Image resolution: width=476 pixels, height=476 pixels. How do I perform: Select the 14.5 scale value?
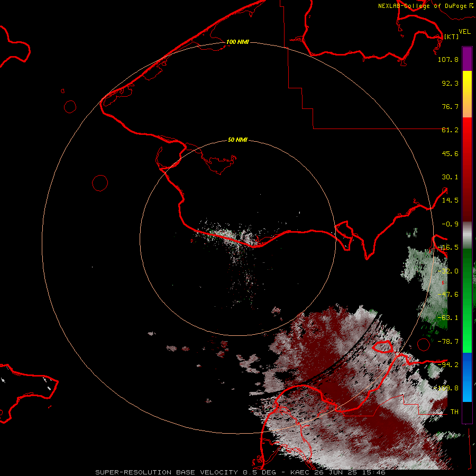click(450, 200)
